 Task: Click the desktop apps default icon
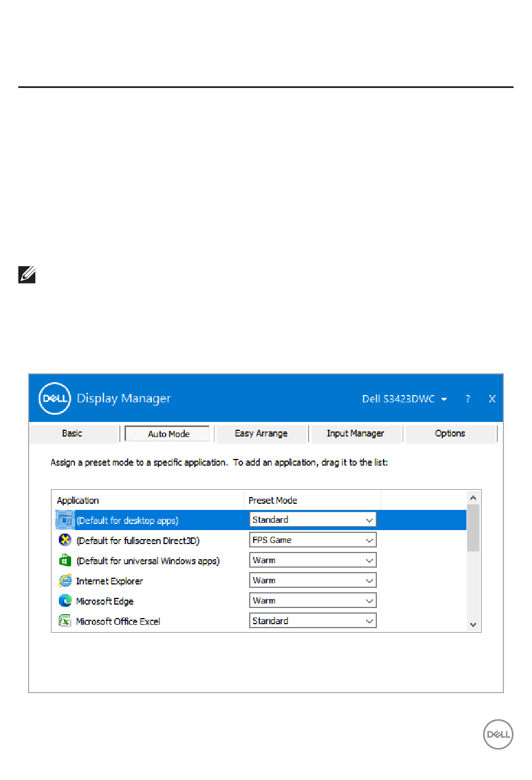coord(65,520)
